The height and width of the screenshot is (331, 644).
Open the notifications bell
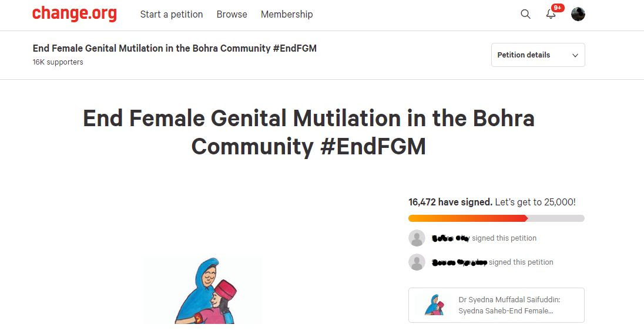click(551, 15)
